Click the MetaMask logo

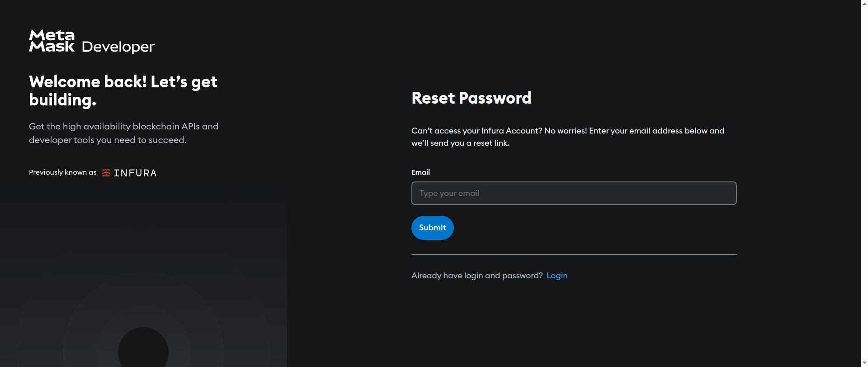click(52, 41)
